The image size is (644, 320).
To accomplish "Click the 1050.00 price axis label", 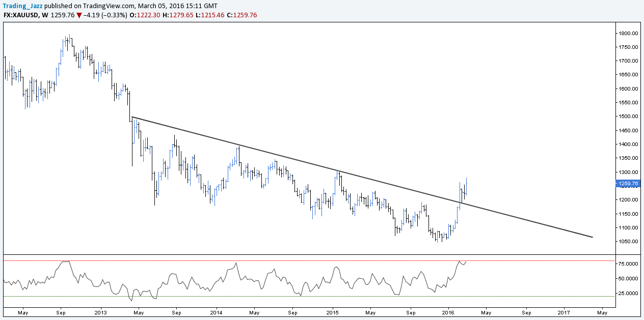I will 628,241.
